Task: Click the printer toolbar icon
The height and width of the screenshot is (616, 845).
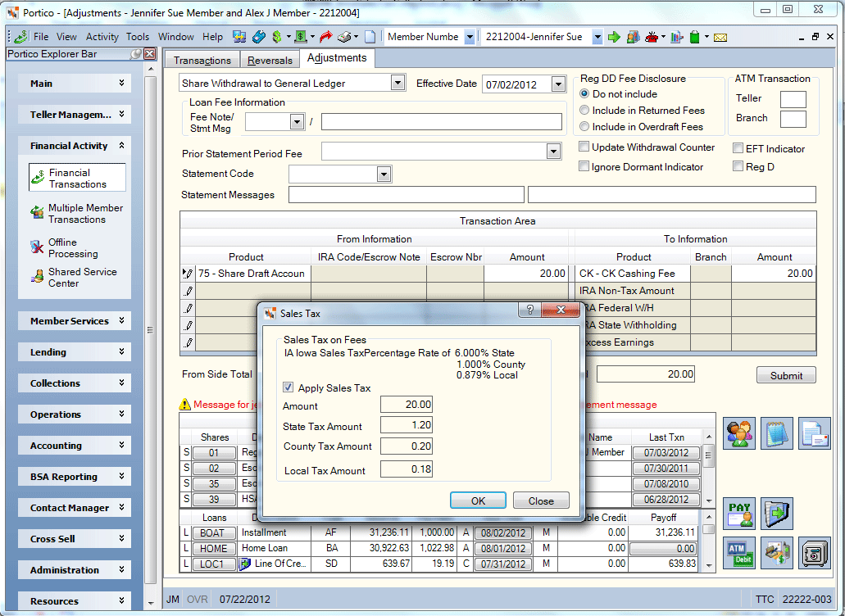Action: point(344,37)
